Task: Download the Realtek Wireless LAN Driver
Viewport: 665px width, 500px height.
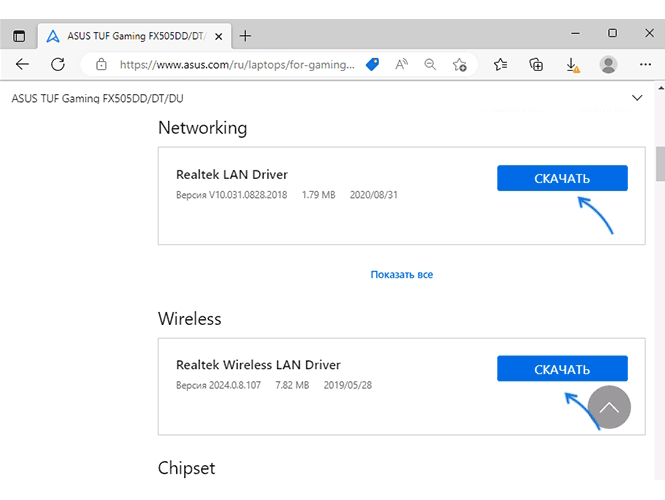Action: click(562, 369)
